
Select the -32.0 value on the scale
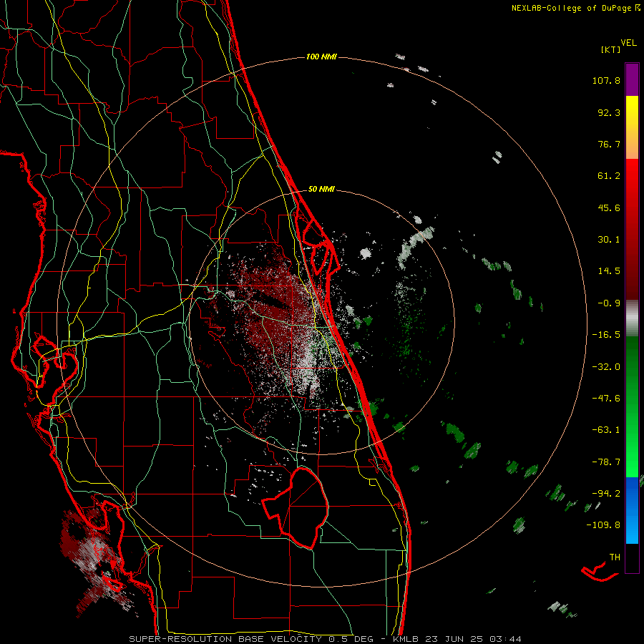[x=606, y=367]
